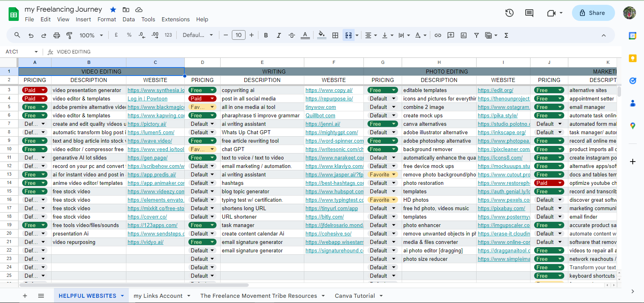Decrease font size with minus
This screenshot has width=644, height=303.
[x=226, y=35]
